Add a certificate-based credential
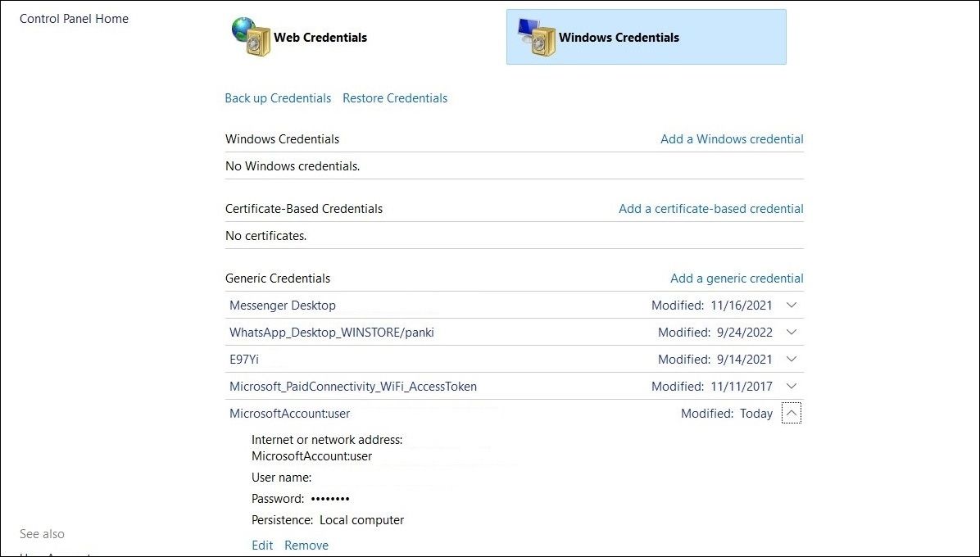This screenshot has height=557, width=980. (711, 209)
